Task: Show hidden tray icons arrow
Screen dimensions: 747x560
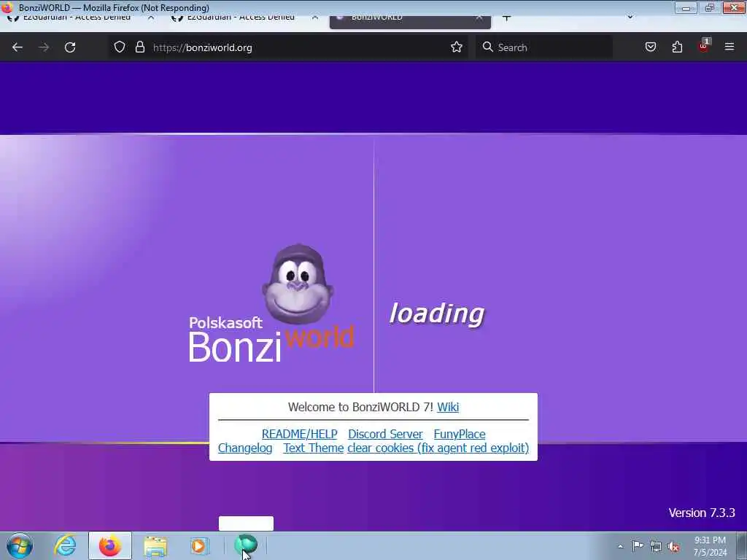Action: tap(620, 546)
